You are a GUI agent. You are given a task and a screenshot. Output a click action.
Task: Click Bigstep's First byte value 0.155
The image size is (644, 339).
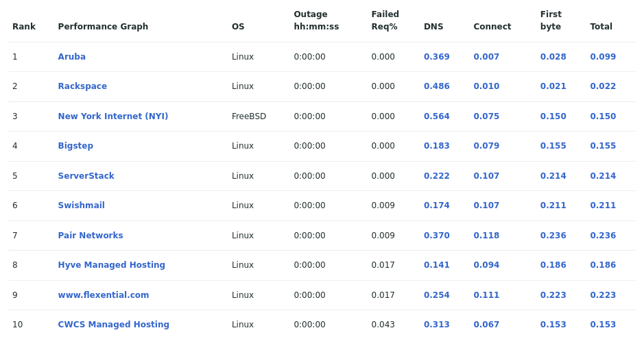[553, 145]
